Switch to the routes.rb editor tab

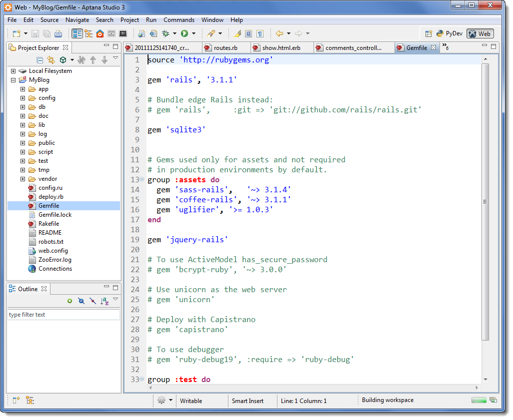pyautogui.click(x=225, y=48)
